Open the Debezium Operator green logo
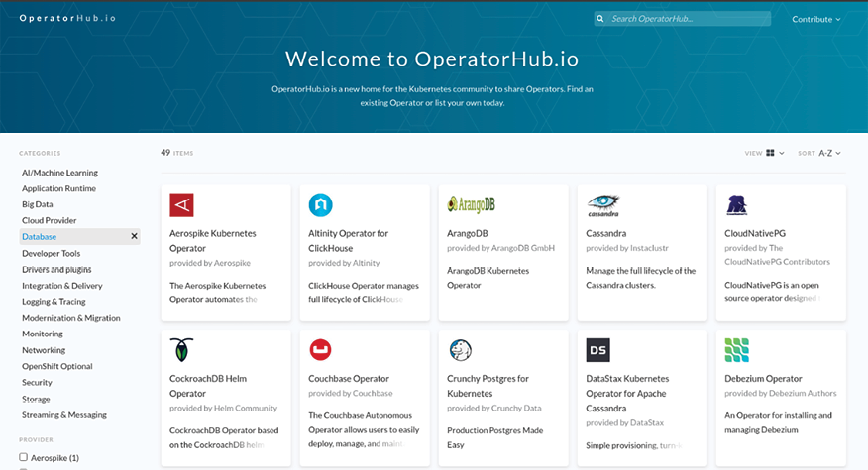The height and width of the screenshot is (470, 868). click(x=736, y=350)
